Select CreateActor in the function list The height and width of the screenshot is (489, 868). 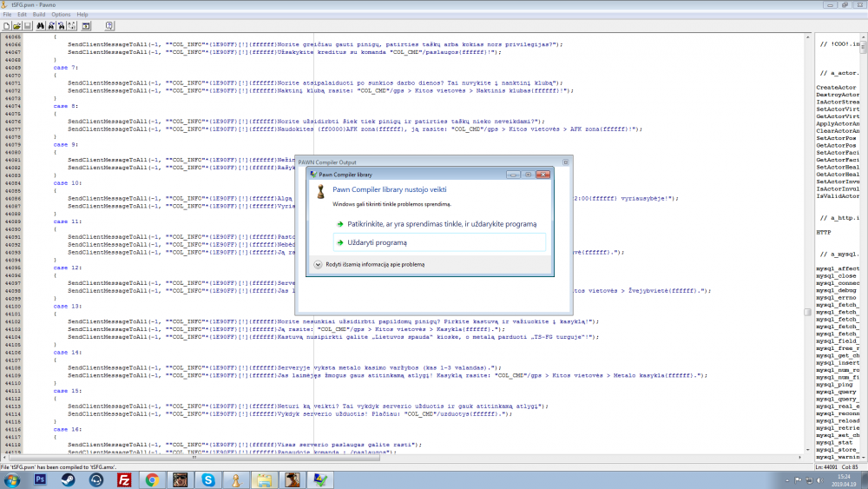tap(836, 88)
